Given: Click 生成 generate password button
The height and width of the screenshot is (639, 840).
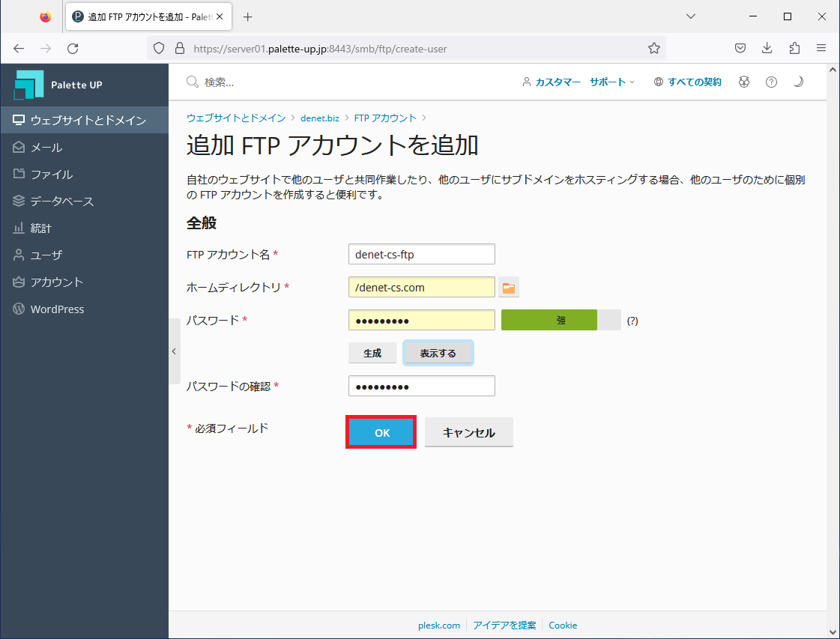Looking at the screenshot, I should (372, 353).
